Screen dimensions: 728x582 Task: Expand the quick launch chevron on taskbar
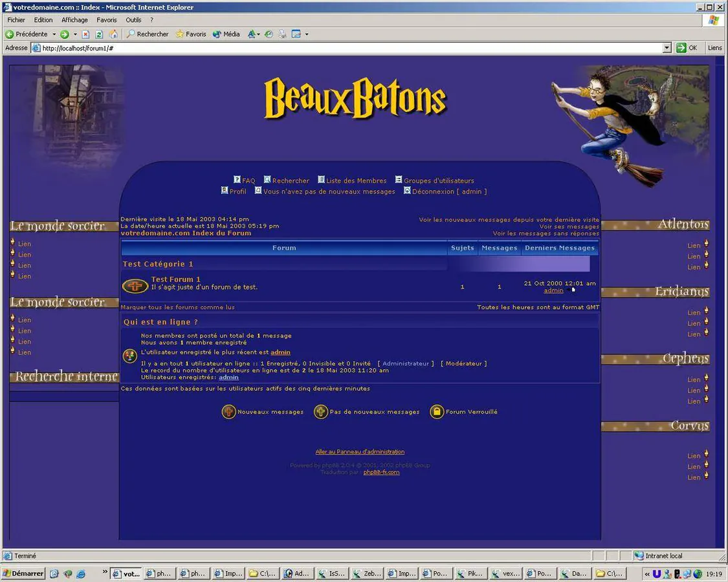tap(105, 571)
